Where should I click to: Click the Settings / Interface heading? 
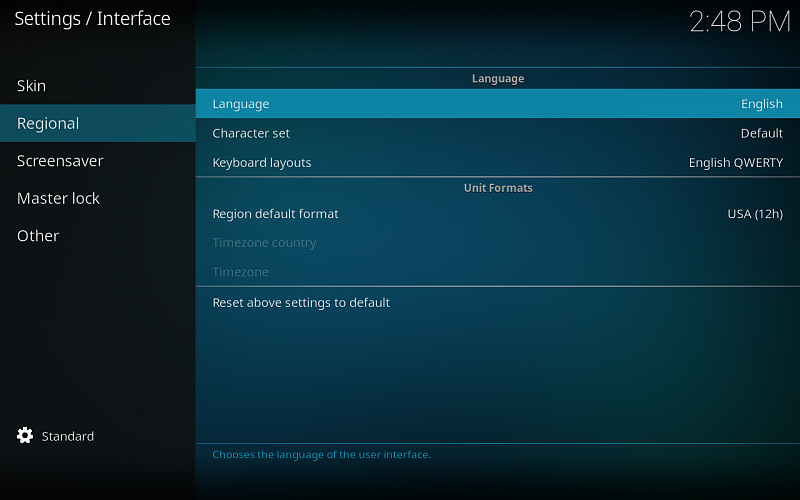coord(92,19)
